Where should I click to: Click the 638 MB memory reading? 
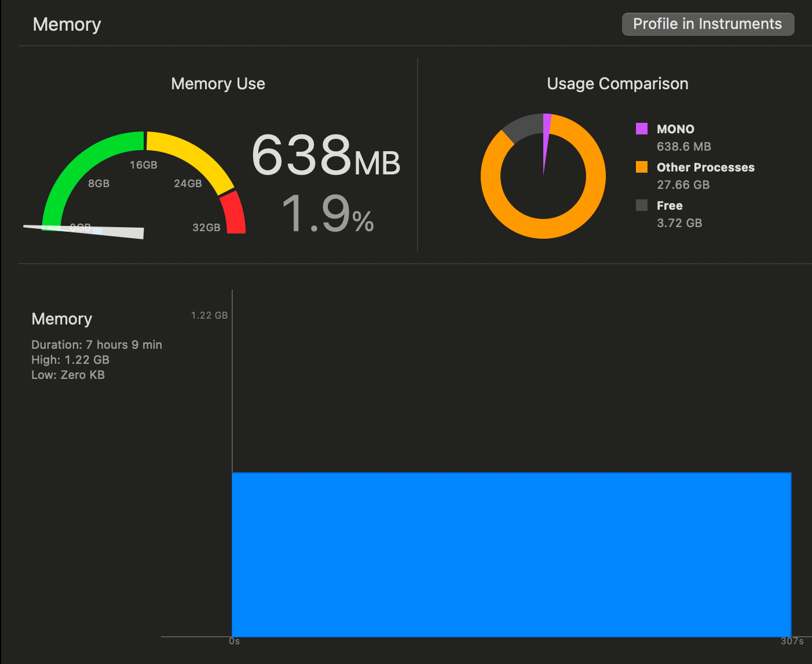point(325,155)
